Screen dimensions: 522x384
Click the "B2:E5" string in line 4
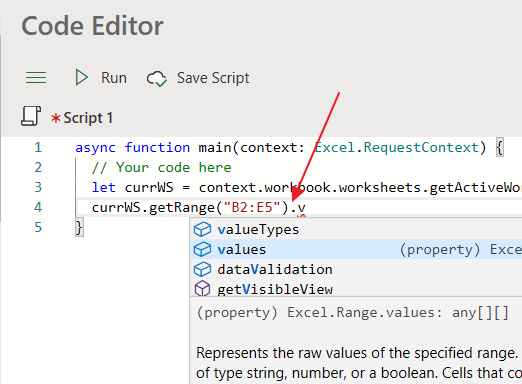[x=252, y=208]
